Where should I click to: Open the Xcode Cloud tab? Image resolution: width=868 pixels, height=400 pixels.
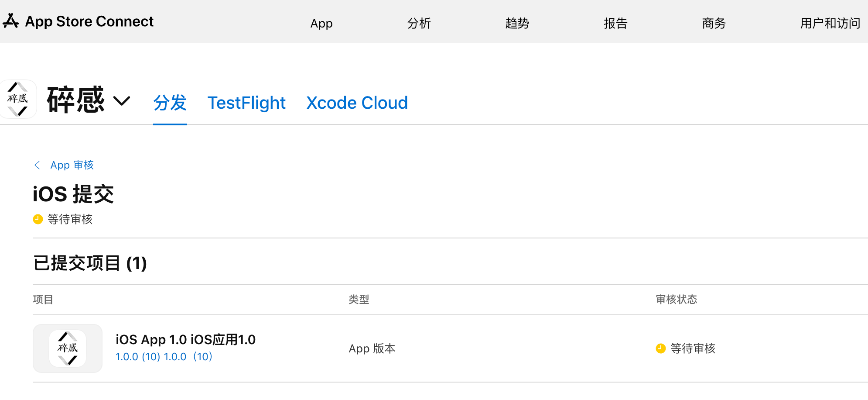coord(357,103)
